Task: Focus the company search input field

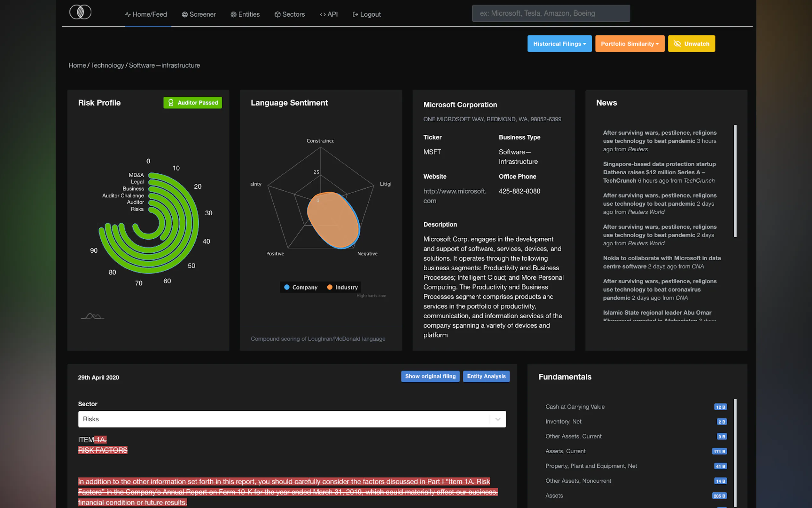Action: click(x=551, y=13)
